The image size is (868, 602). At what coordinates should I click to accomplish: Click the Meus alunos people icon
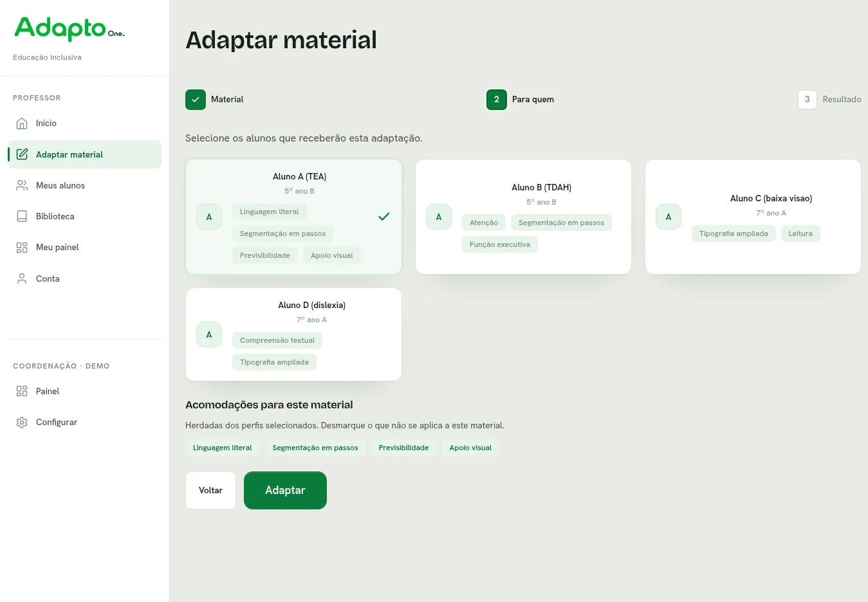(22, 185)
